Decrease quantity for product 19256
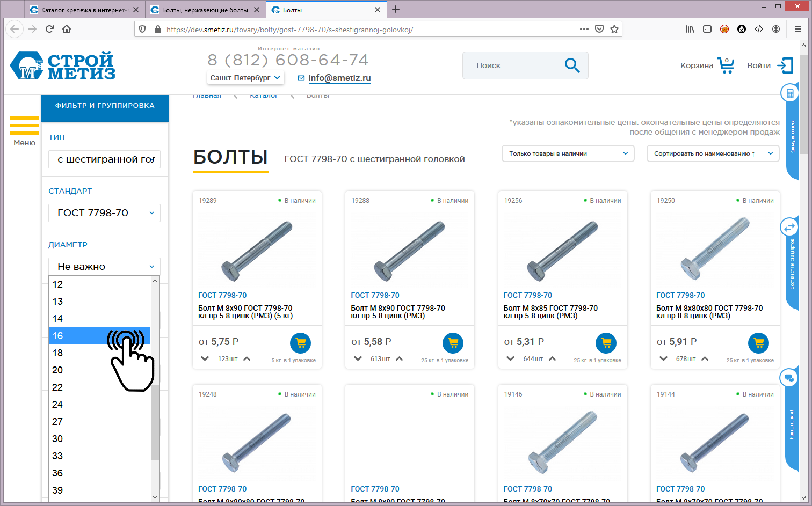 click(511, 358)
